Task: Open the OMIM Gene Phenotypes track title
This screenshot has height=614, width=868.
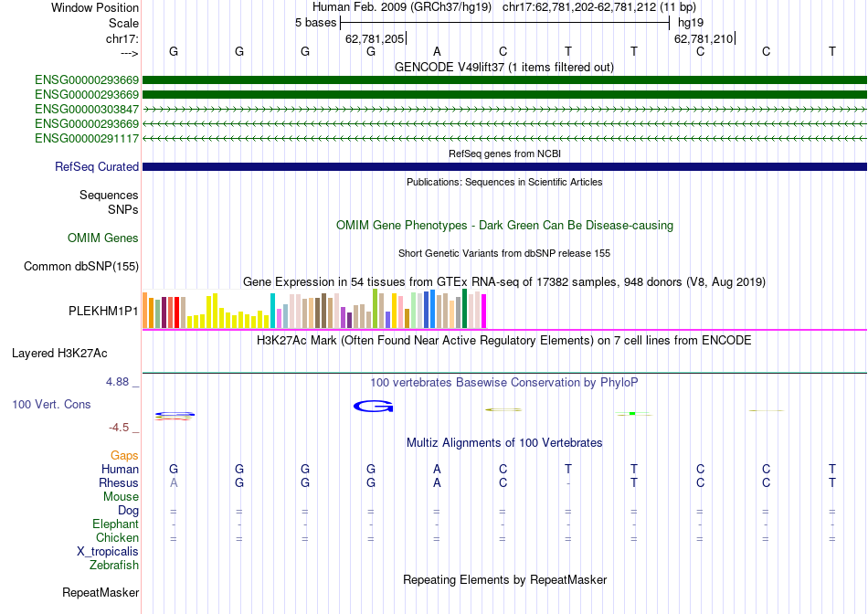Action: tap(504, 226)
